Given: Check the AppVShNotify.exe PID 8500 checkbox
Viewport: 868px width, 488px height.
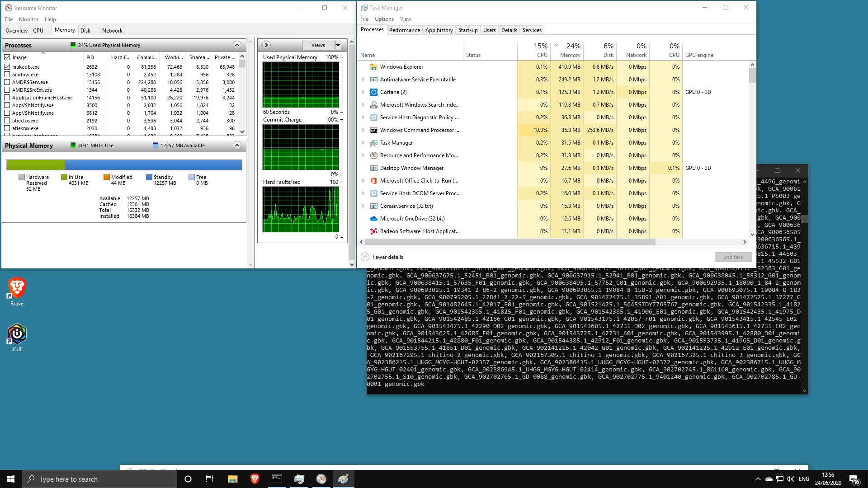Looking at the screenshot, I should tap(7, 105).
